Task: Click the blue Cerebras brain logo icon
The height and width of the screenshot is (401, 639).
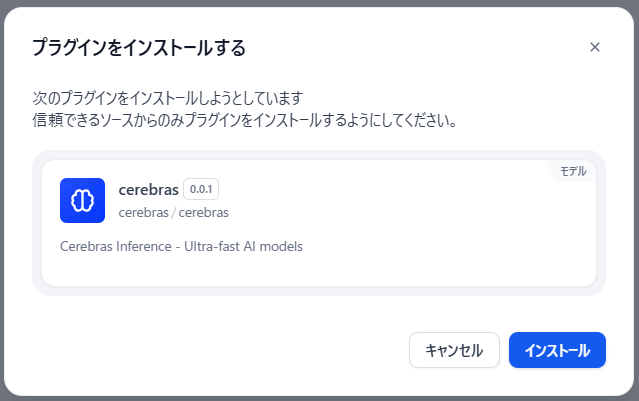Action: pos(82,200)
